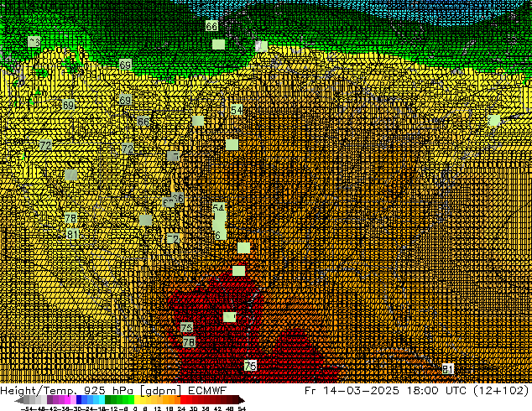Click the "66" contour label in the yellow area

143,122
